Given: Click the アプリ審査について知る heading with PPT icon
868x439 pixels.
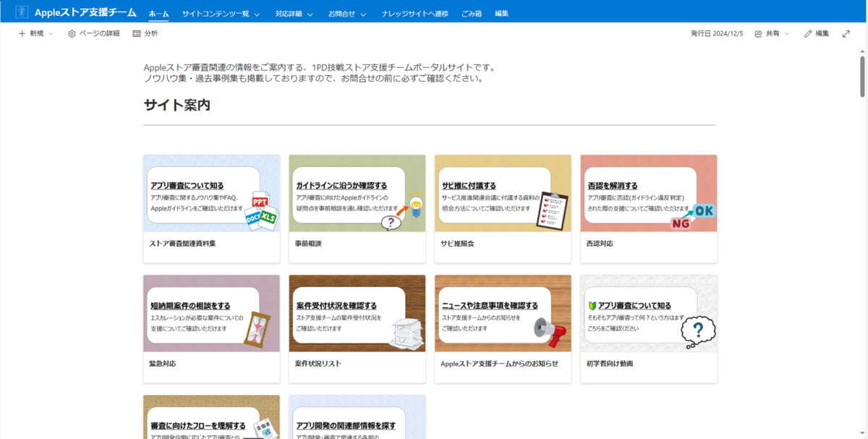Looking at the screenshot, I should pos(187,186).
